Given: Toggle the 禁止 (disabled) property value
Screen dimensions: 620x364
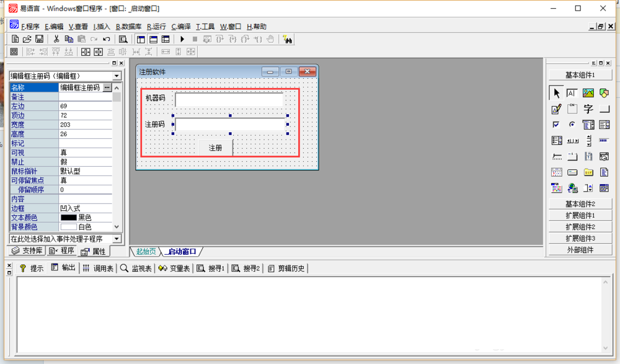Looking at the screenshot, I should pyautogui.click(x=85, y=162).
